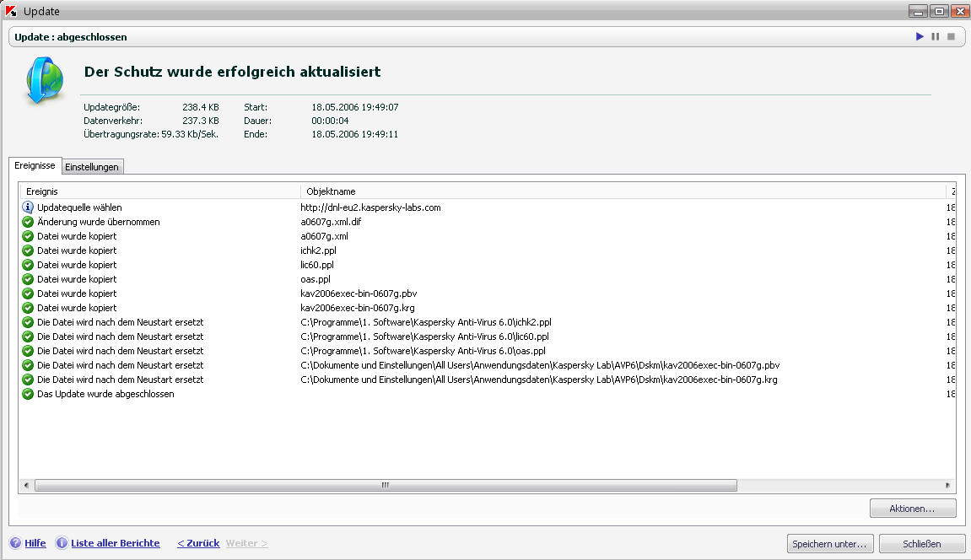
Task: Select the Kaspersky Anti-Virus 6.0\lic60.ppl path
Action: (x=425, y=336)
